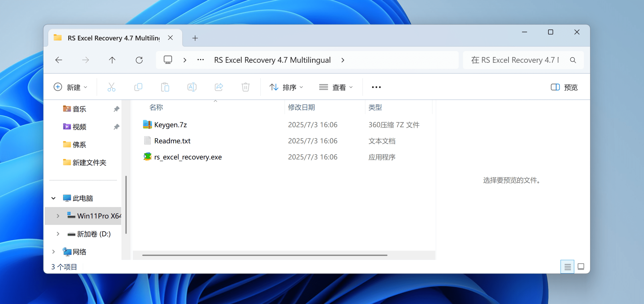The height and width of the screenshot is (304, 644).
Task: Collapse the 此电脑 tree node
Action: click(x=53, y=198)
